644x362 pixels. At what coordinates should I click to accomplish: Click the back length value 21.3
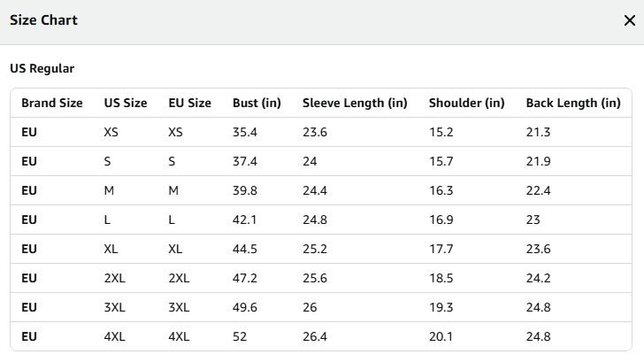[x=538, y=132]
